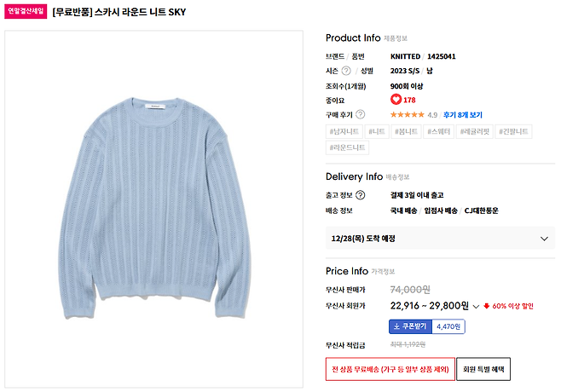
Task: Click the KNITTED brand link
Action: point(405,56)
